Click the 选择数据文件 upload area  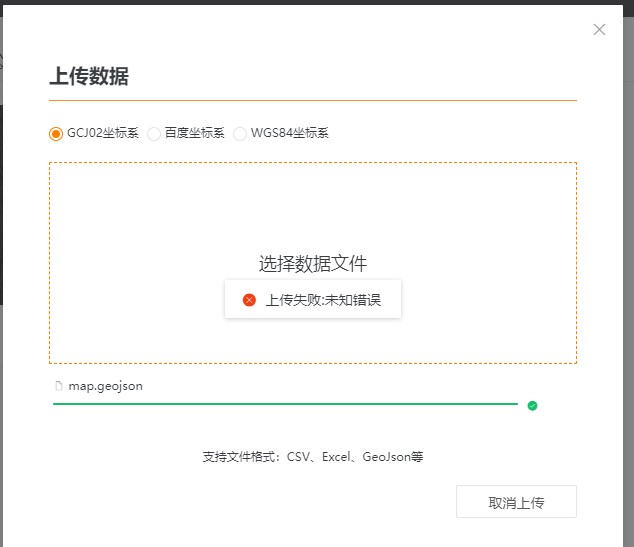click(313, 263)
